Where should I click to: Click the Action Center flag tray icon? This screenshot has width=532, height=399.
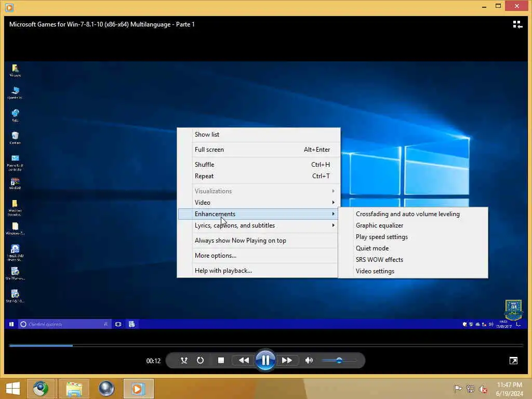click(458, 389)
